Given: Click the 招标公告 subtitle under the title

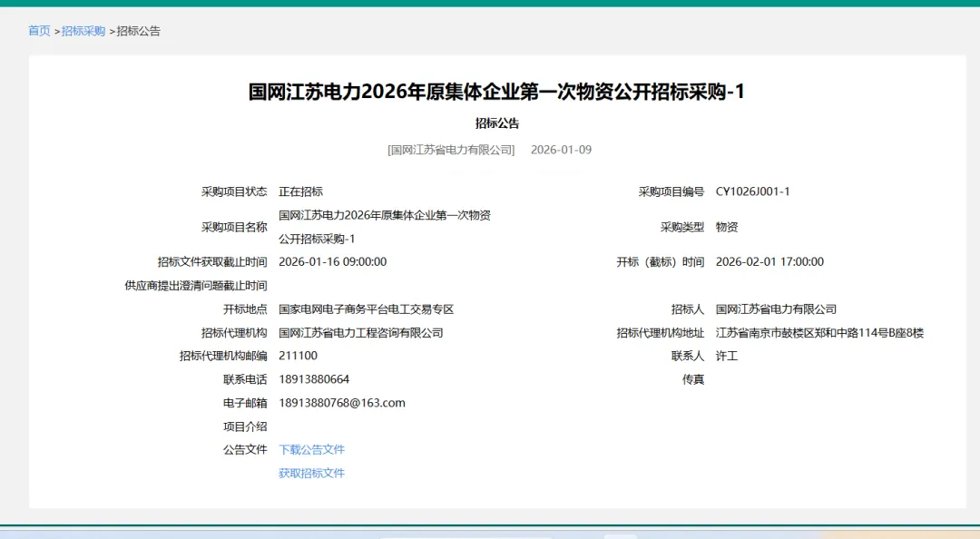Looking at the screenshot, I should [497, 123].
